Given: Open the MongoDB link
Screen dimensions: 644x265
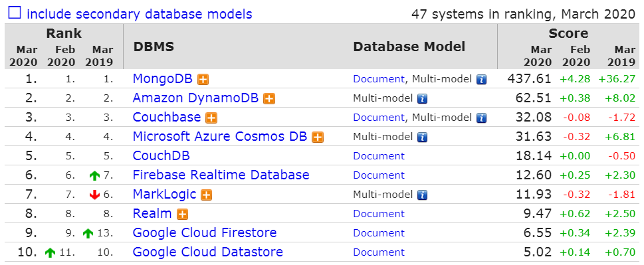Looking at the screenshot, I should 163,79.
